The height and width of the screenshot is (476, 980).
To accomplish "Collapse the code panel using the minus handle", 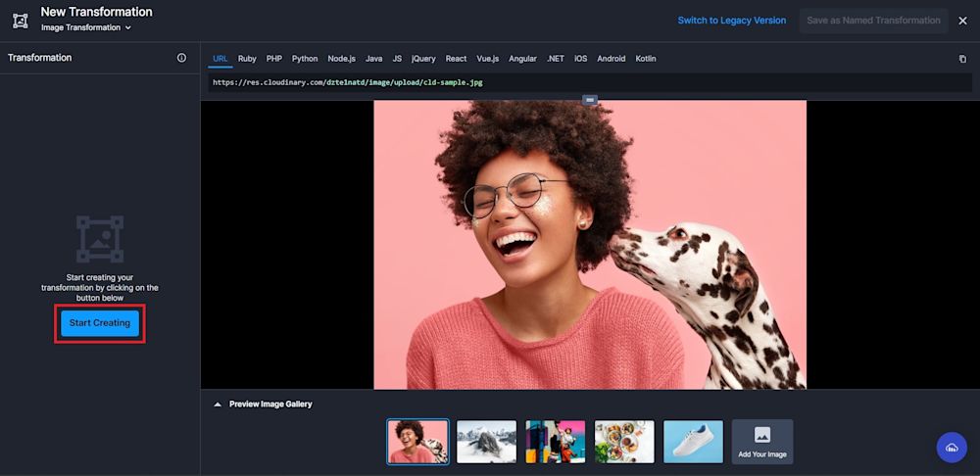I will (x=589, y=99).
